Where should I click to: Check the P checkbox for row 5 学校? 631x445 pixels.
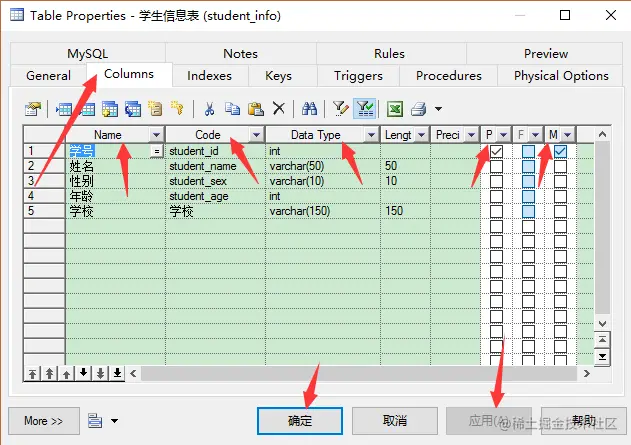click(496, 211)
